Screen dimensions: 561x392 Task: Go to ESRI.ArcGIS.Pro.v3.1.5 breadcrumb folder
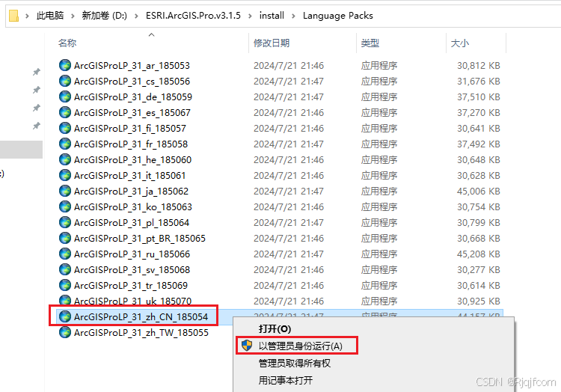(193, 16)
